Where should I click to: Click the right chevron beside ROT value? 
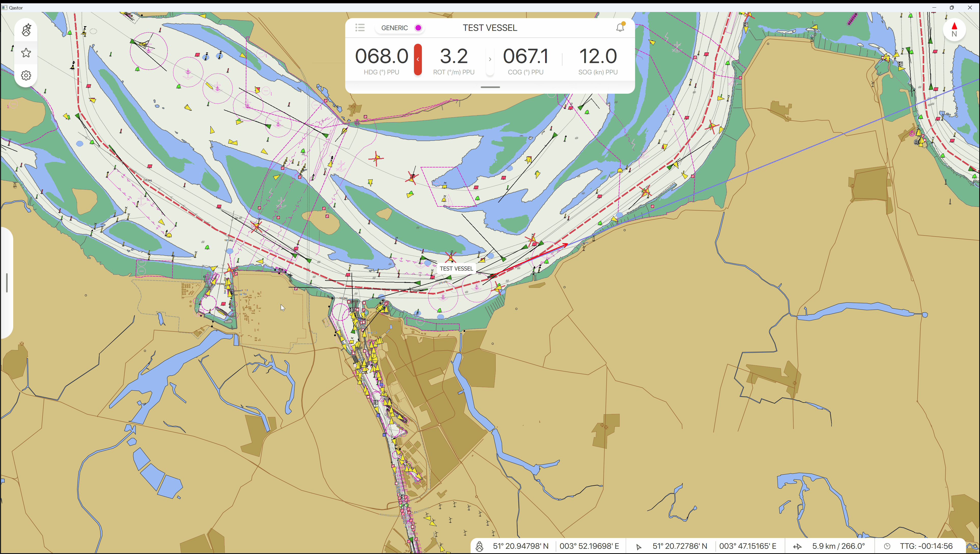490,59
